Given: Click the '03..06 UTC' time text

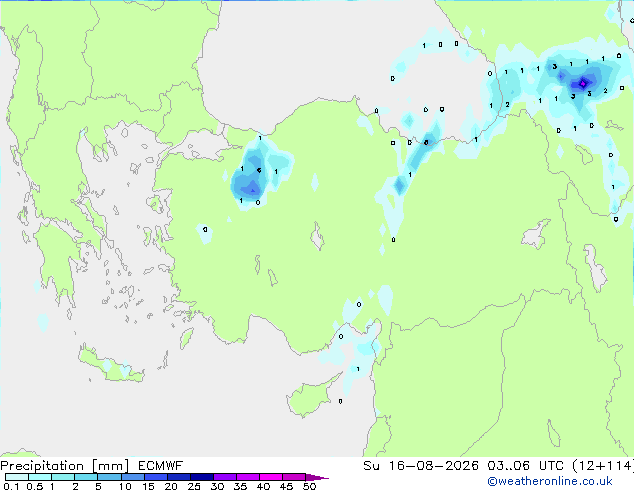Looking at the screenshot, I should [525, 466].
